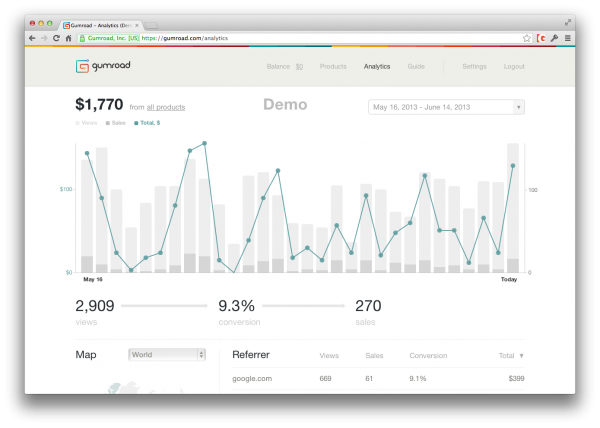Viewport: 600px width, 428px height.
Task: Click the Demo heading
Action: [x=285, y=104]
